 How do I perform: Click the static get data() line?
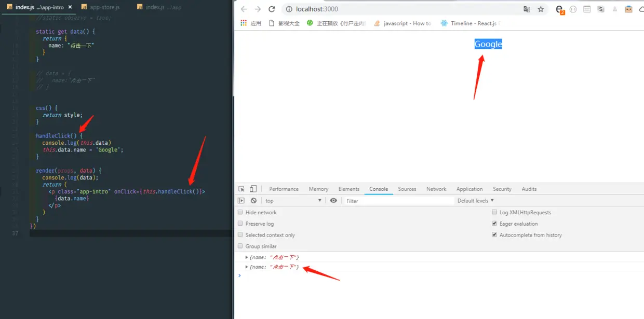pos(65,32)
